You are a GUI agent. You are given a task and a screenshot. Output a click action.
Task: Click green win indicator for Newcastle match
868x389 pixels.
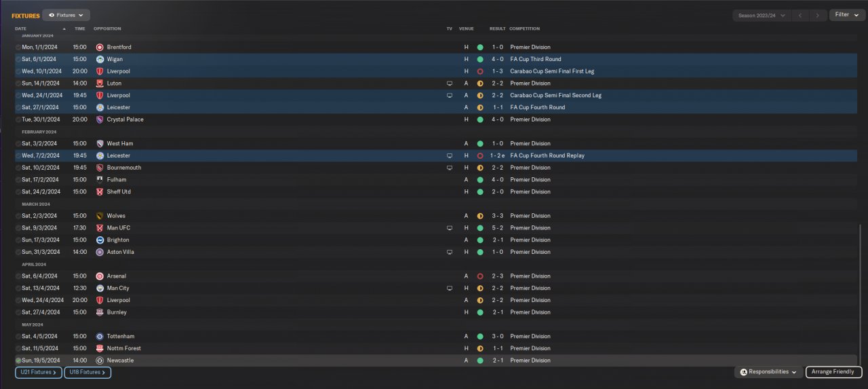pos(480,360)
